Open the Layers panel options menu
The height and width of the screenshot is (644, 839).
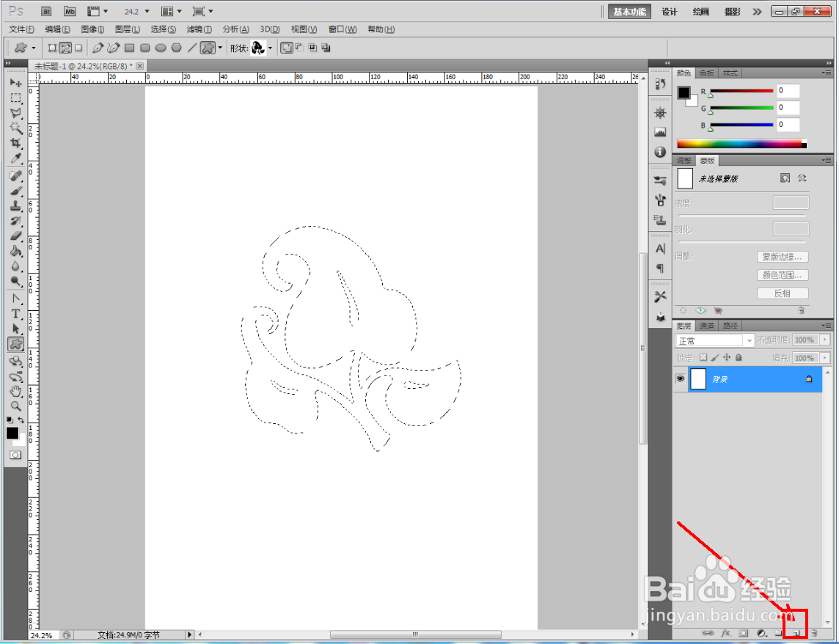(827, 326)
